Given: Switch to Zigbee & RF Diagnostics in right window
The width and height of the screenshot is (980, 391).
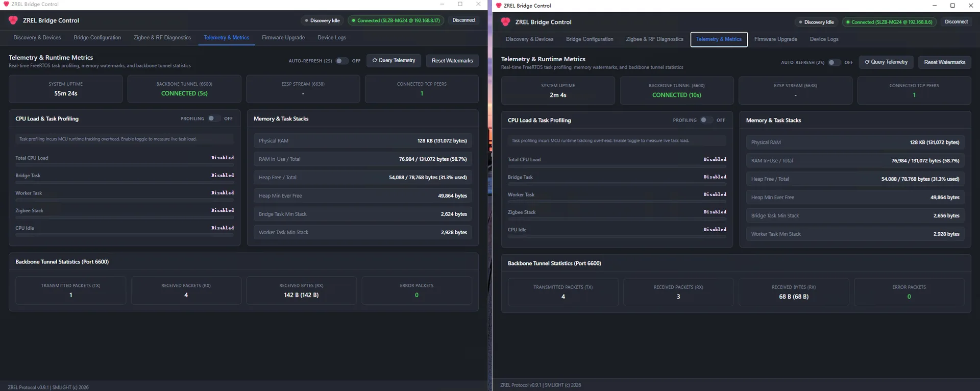Looking at the screenshot, I should [x=655, y=39].
